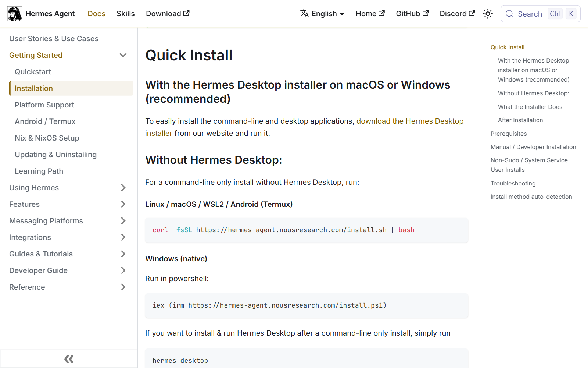This screenshot has width=588, height=368.
Task: Jump to Non-Sudo / System Service TOC entry
Action: (x=529, y=165)
